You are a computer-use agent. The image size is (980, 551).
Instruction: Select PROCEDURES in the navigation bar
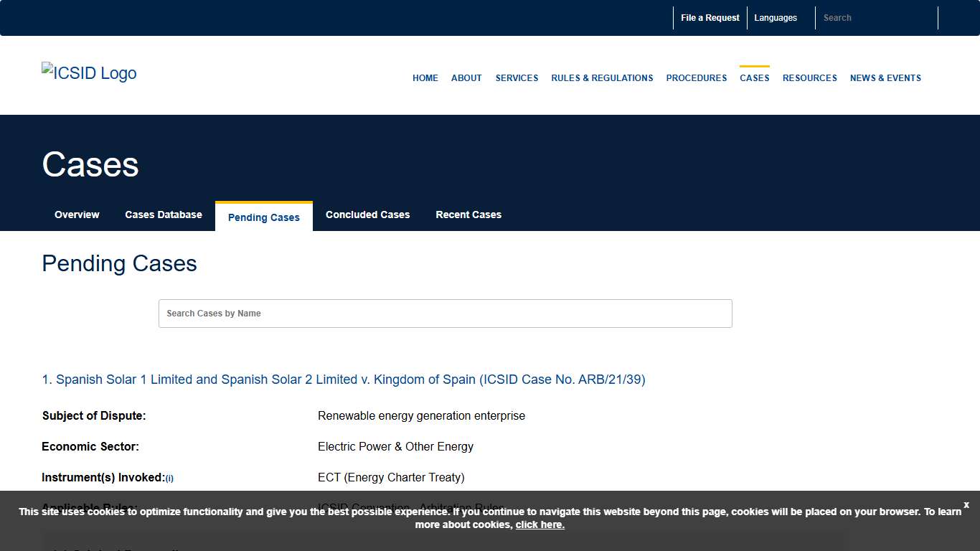click(696, 77)
